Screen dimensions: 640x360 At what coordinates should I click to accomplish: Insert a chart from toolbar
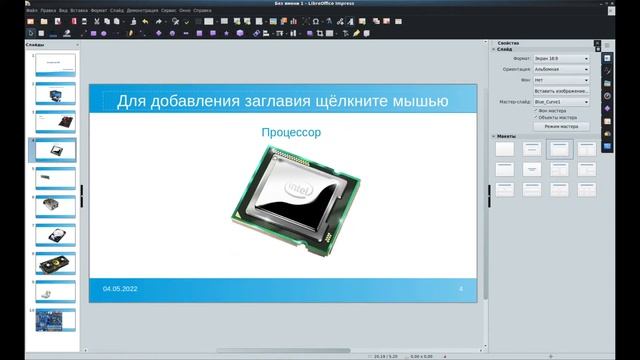tap(293, 21)
